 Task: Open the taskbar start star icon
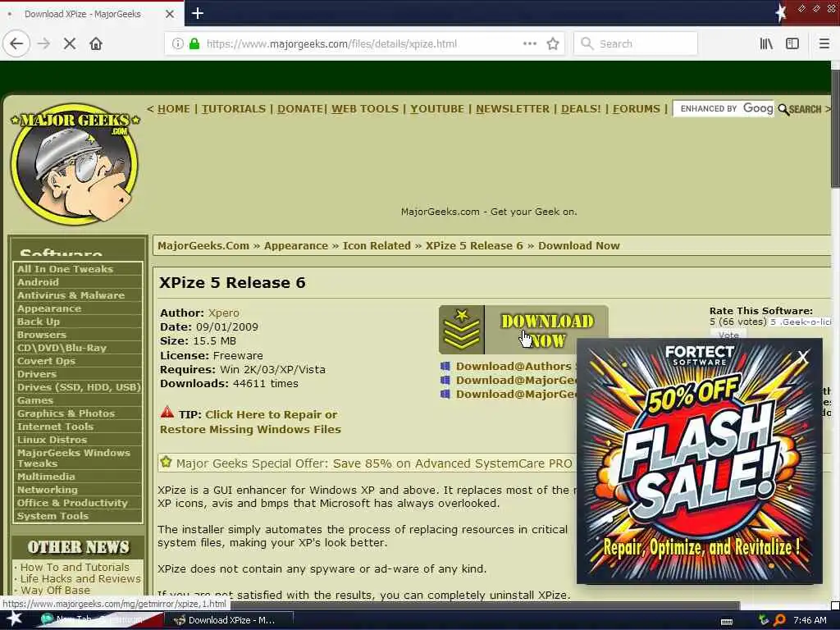(15, 619)
